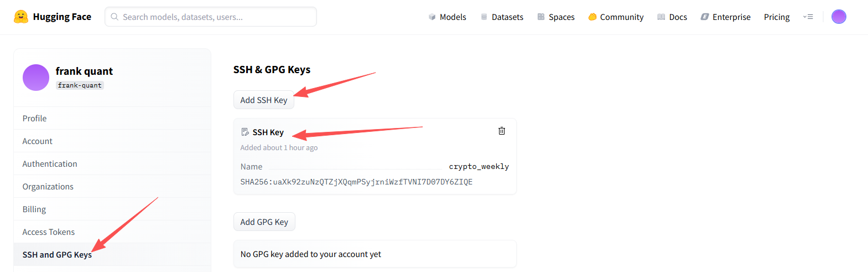Screen dimensions: 868x272
Task: Open the Community section
Action: pyautogui.click(x=616, y=17)
